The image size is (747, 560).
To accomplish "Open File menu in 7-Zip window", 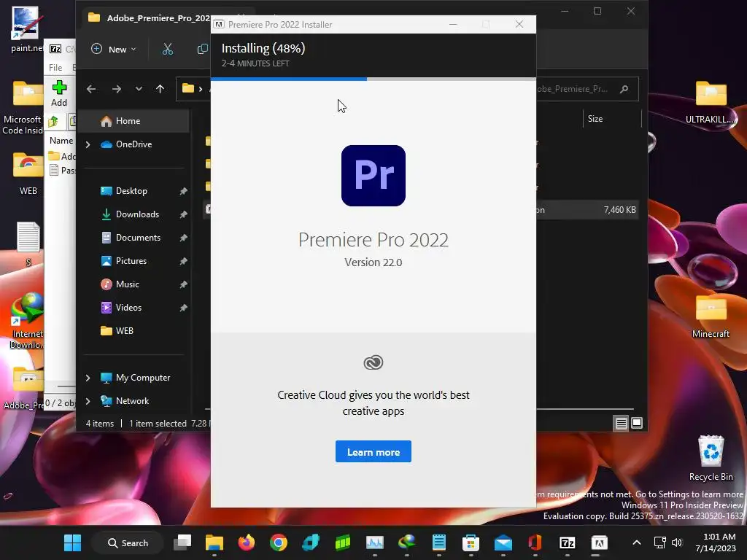I will coord(55,68).
